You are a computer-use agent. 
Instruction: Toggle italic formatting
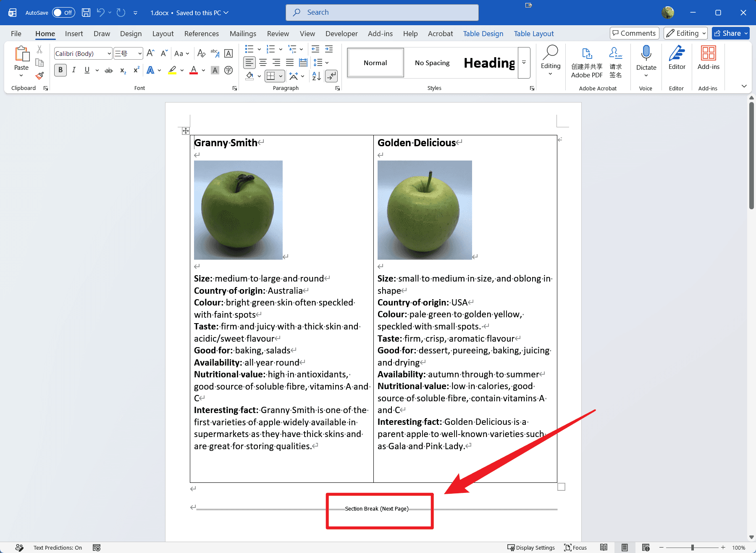click(74, 70)
